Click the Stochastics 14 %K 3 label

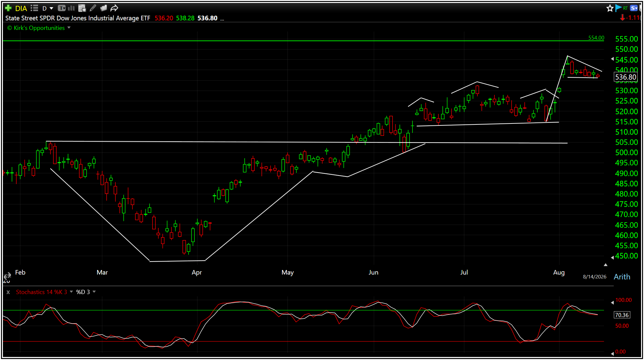[42, 292]
